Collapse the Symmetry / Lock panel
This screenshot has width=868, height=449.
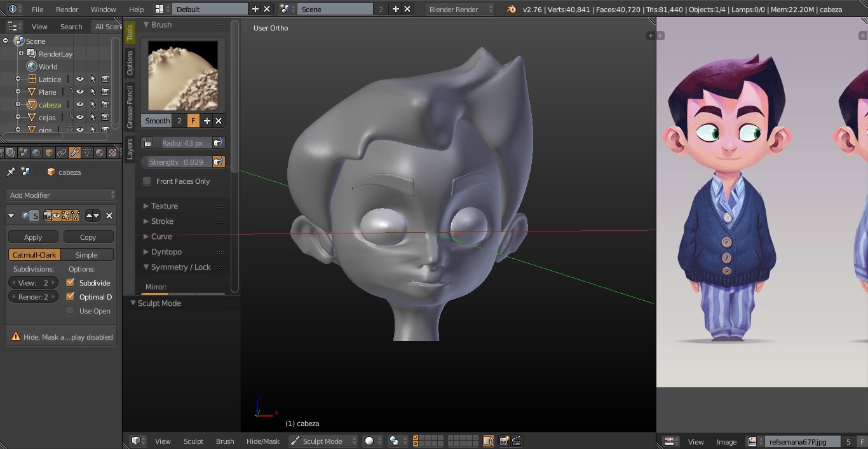[x=180, y=267]
